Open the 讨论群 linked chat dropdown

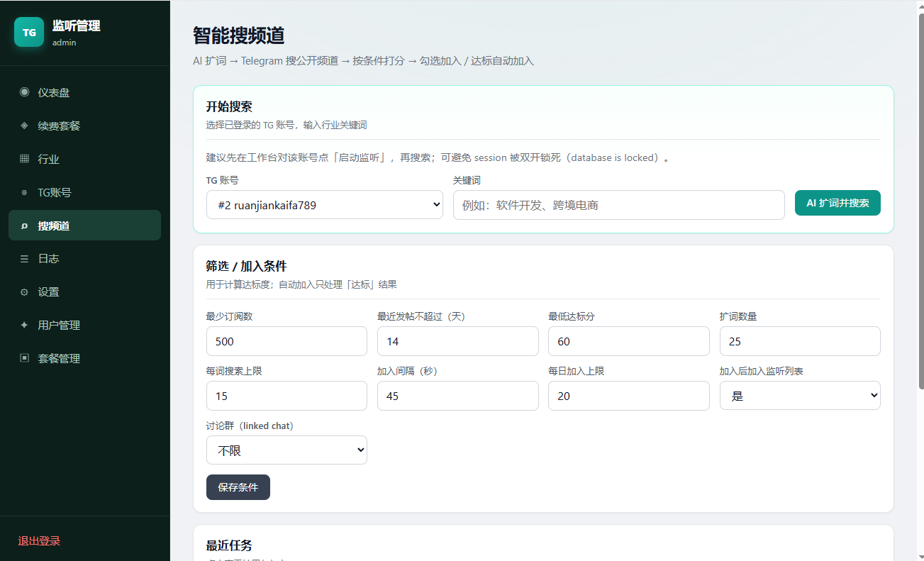286,450
